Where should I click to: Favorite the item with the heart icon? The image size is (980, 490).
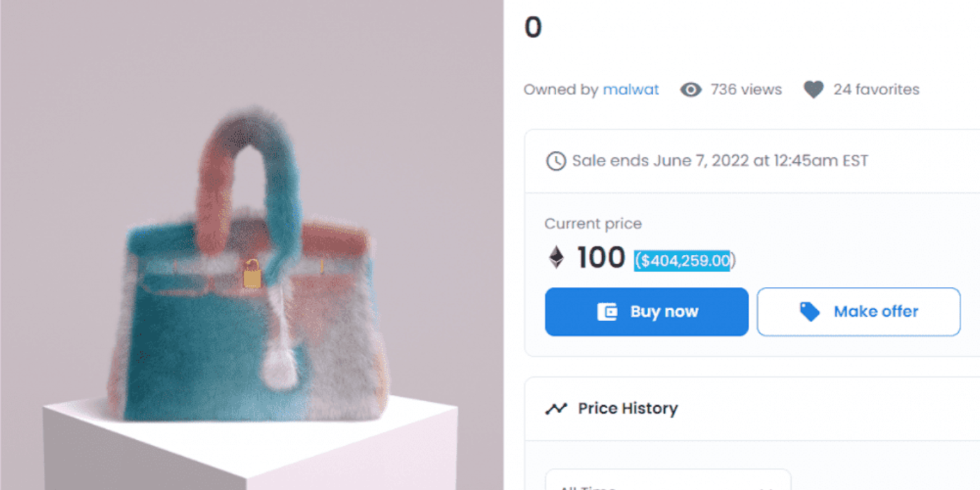813,89
